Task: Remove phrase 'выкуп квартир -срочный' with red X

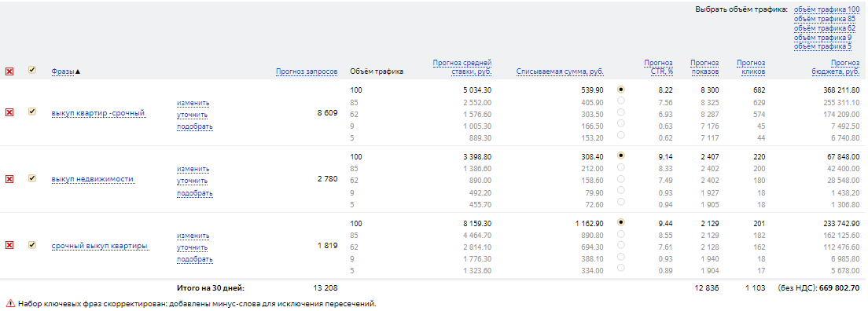Action: coord(9,112)
